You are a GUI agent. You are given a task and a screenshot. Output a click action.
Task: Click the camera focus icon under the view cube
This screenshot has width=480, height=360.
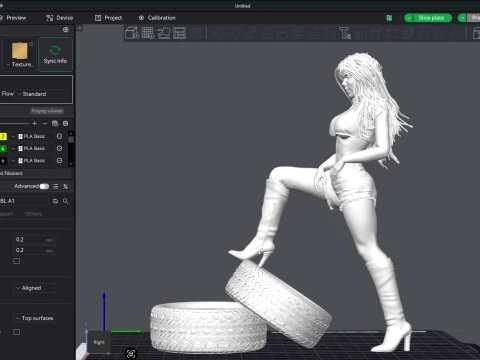point(131,353)
